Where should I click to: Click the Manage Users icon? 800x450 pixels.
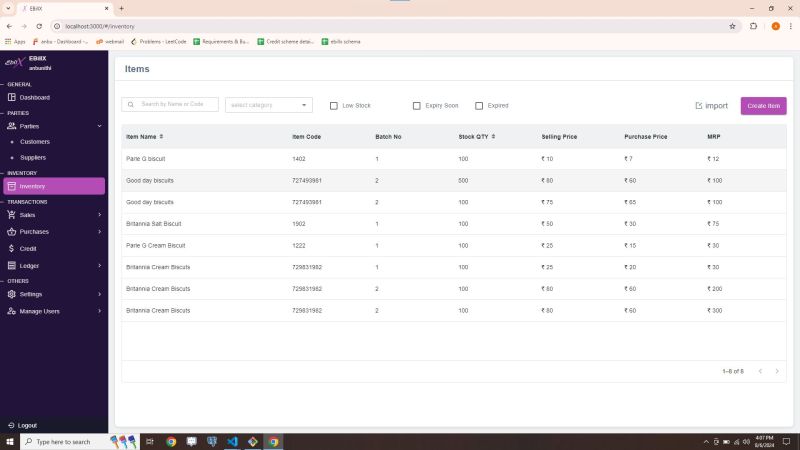click(x=12, y=311)
